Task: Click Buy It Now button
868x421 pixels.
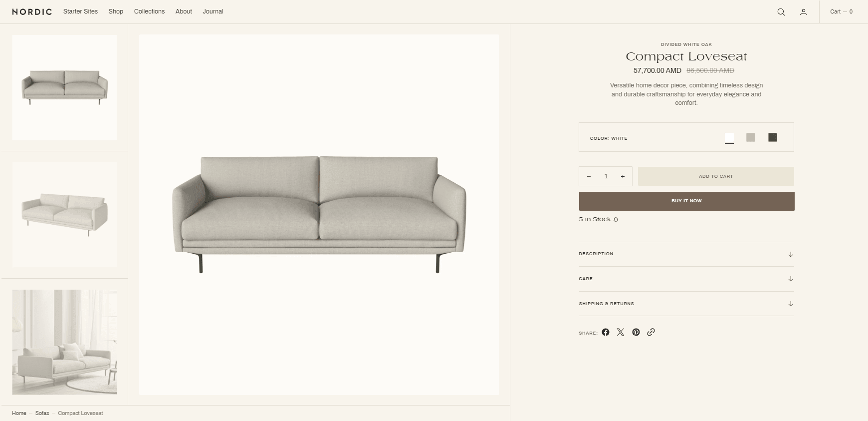Action: 686,201
